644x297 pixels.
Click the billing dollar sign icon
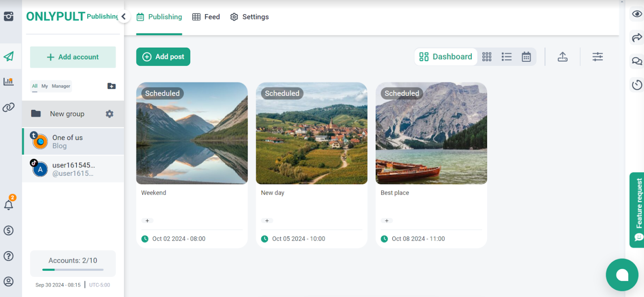(x=9, y=231)
